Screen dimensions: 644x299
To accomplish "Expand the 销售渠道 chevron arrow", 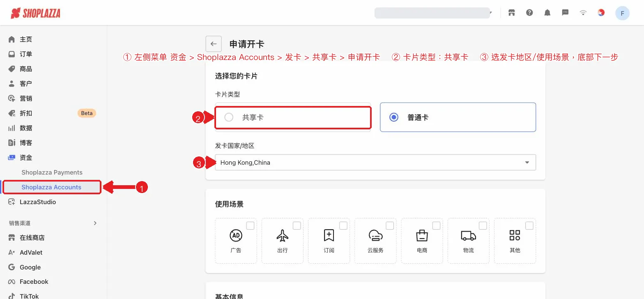I will point(95,223).
